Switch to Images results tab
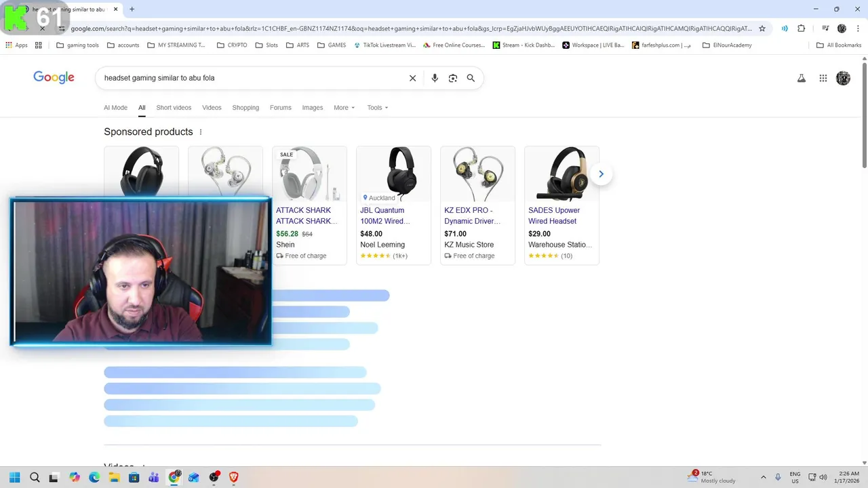This screenshot has width=868, height=488. click(x=313, y=108)
